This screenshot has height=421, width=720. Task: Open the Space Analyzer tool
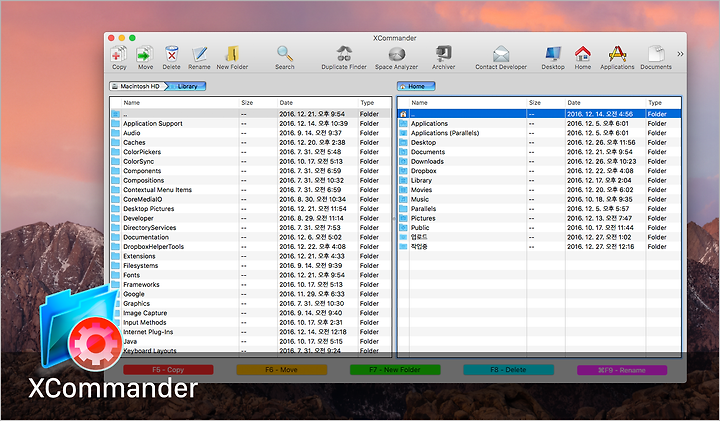point(396,54)
